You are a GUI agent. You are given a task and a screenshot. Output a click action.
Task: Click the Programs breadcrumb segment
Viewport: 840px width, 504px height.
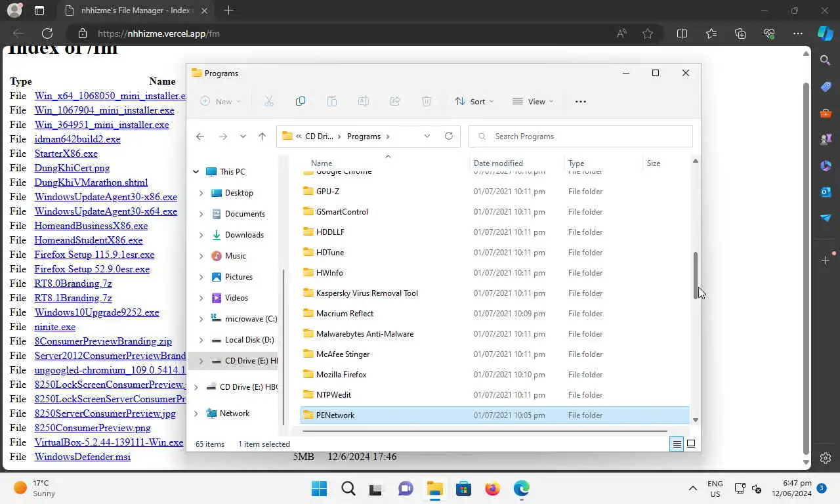click(364, 136)
